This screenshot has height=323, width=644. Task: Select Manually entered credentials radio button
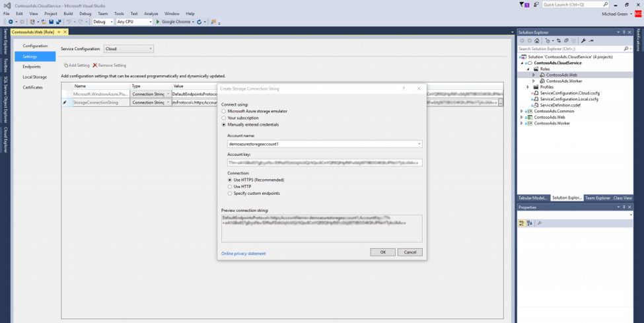(224, 125)
